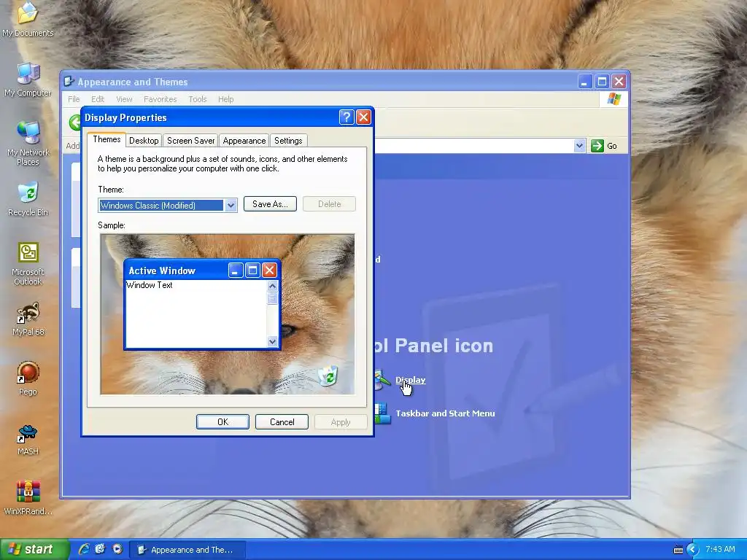The height and width of the screenshot is (560, 747).
Task: Click the Start button
Action: [34, 549]
